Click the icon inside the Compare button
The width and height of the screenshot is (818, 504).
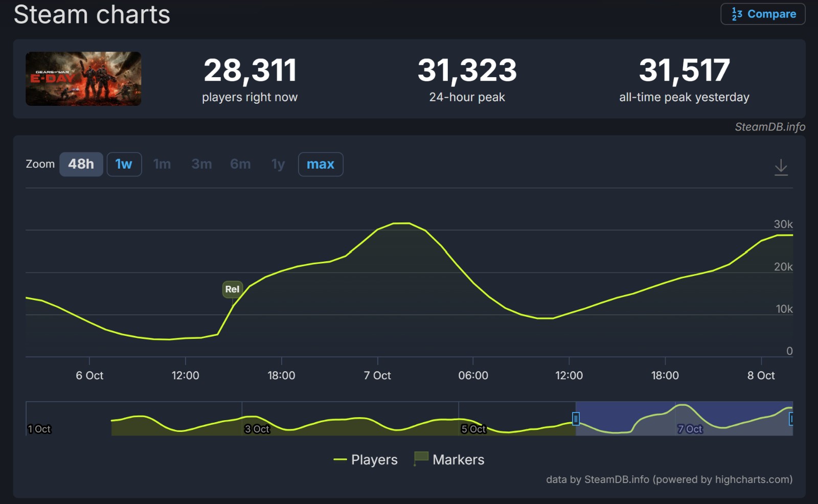[737, 14]
